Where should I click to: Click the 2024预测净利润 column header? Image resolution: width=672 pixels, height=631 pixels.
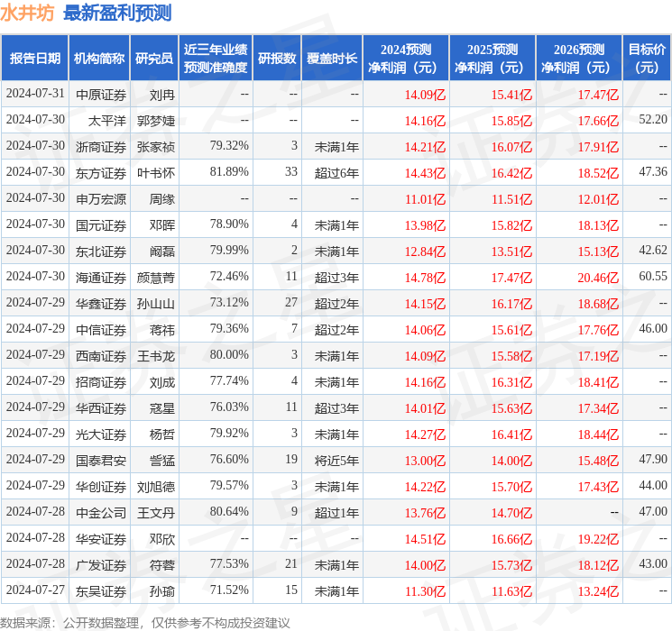pos(406,59)
